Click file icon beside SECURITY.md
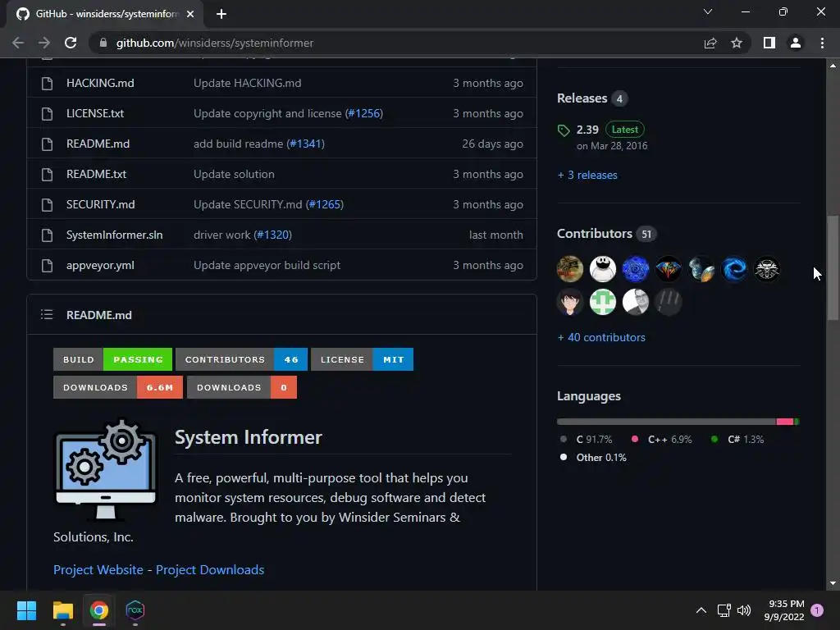 coord(47,204)
